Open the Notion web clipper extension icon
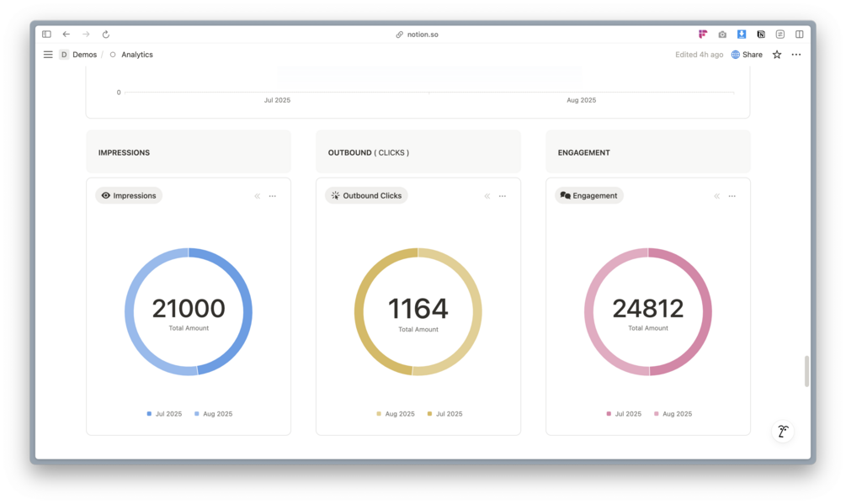The image size is (846, 504). click(761, 34)
